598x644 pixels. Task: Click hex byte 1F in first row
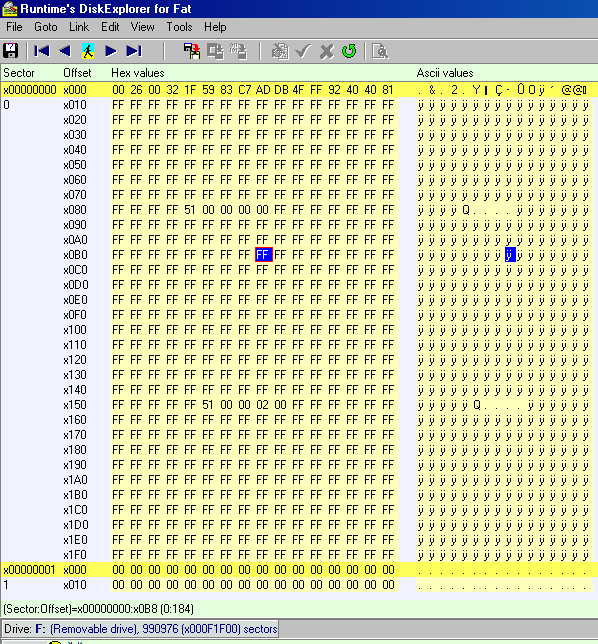click(x=190, y=90)
